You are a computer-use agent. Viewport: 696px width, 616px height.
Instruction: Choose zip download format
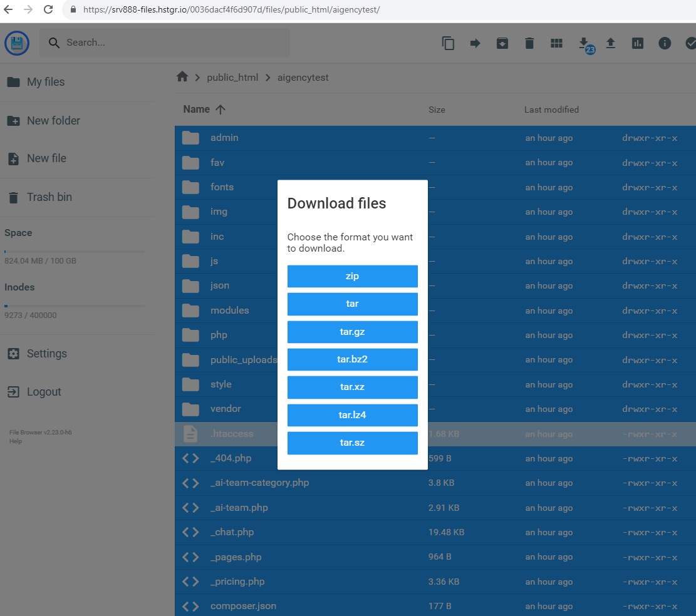[352, 276]
